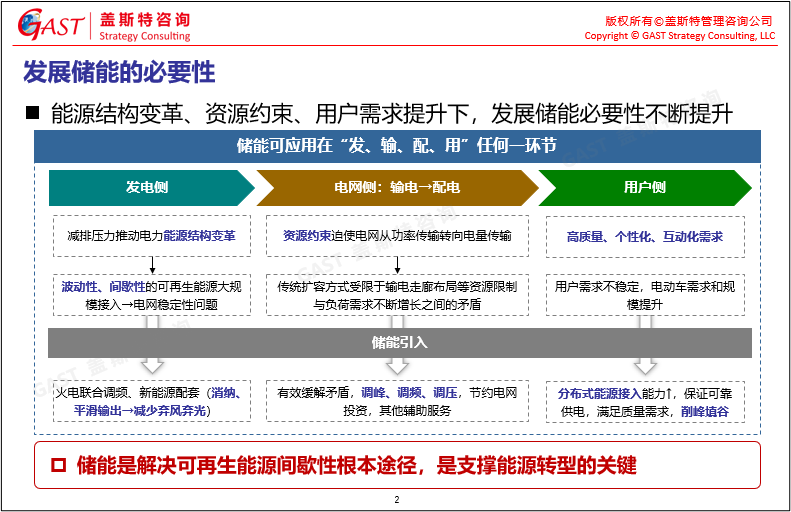This screenshot has width=791, height=512.
Task: Click the white down arrow above 火电联合调频 box
Action: pyautogui.click(x=151, y=365)
